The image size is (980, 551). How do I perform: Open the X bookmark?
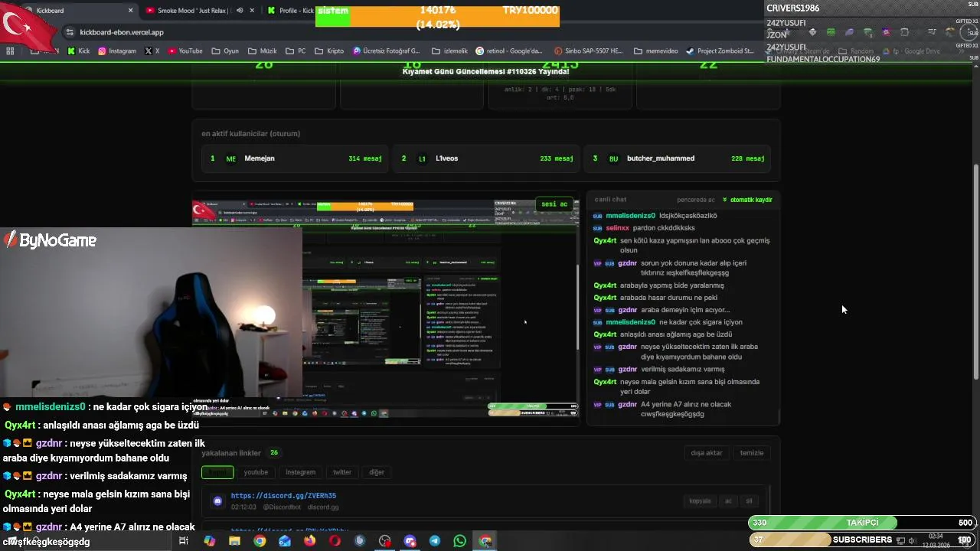point(152,51)
